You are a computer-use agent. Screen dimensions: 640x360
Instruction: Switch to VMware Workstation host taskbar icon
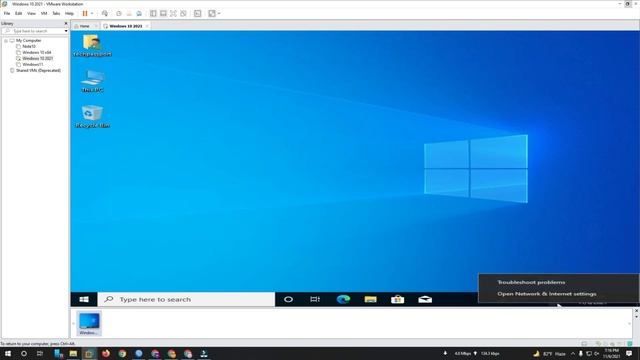point(89,353)
